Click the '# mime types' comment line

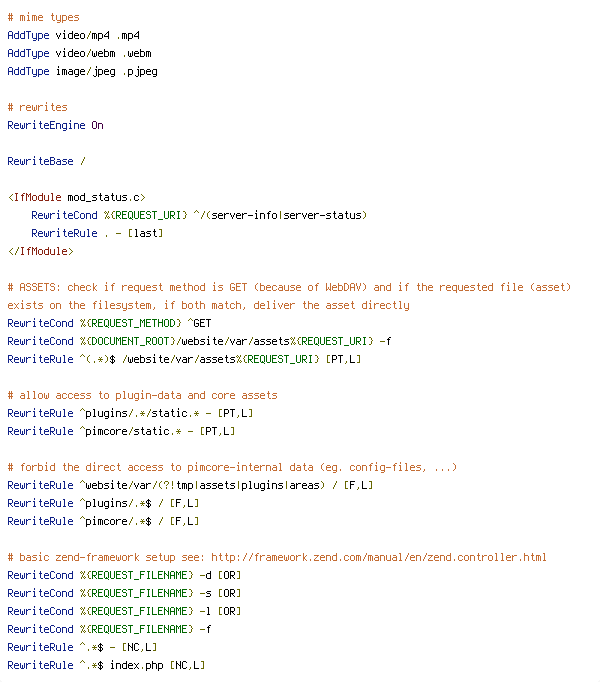(44, 17)
